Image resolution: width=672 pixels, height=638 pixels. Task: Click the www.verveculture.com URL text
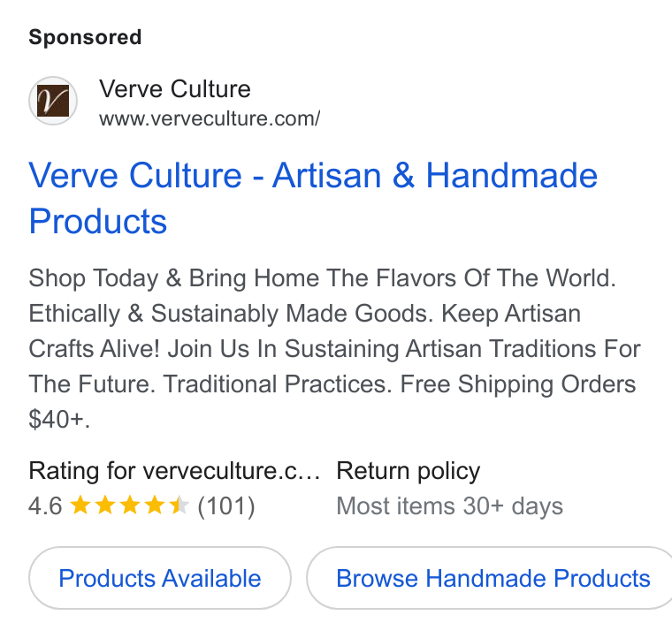(x=210, y=118)
